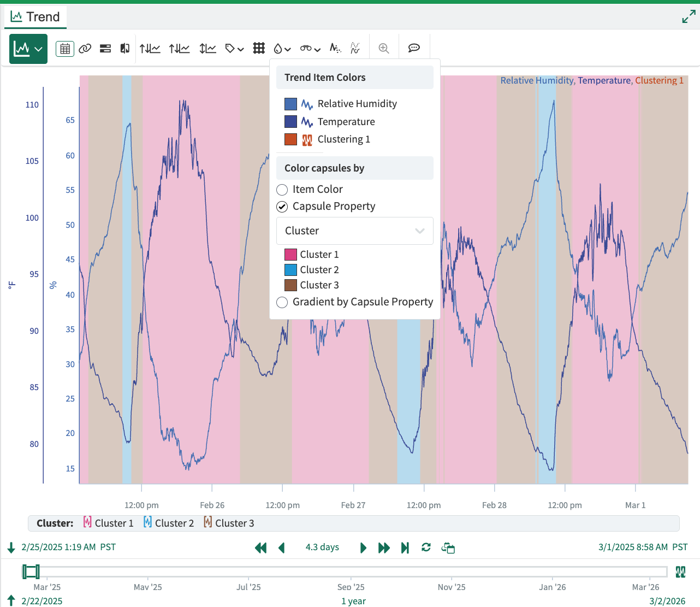The image size is (700, 607).
Task: Switch to the Trend tab
Action: 35,17
